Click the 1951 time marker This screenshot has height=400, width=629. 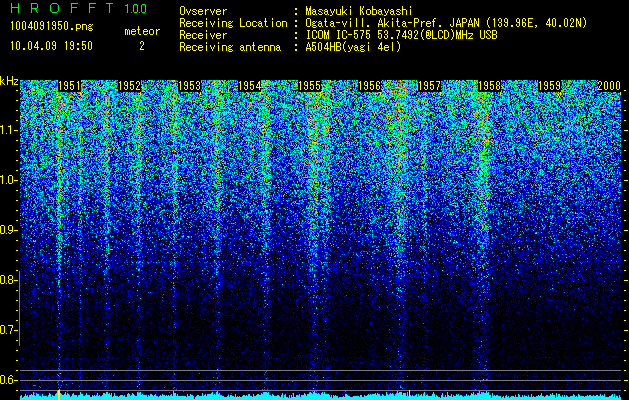click(x=69, y=86)
